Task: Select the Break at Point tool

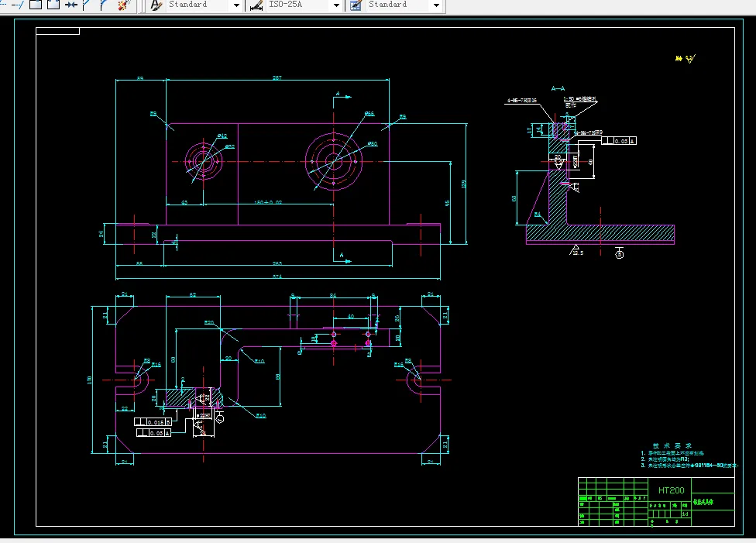Action: (36, 5)
